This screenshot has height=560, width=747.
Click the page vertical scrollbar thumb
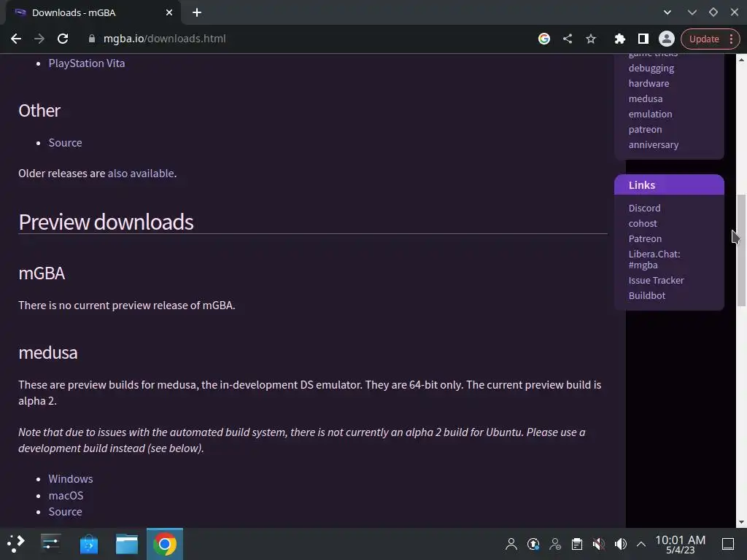(741, 251)
